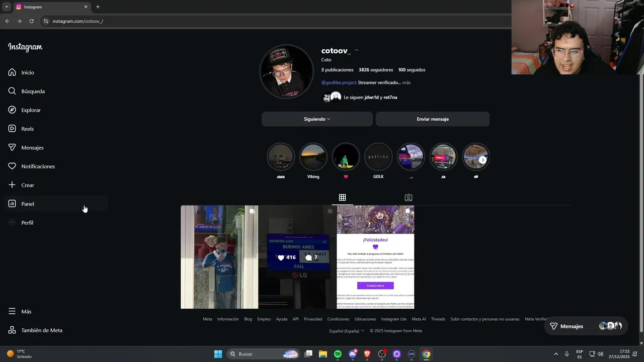Switch to the tagged photos tab
The width and height of the screenshot is (644, 362).
409,198
